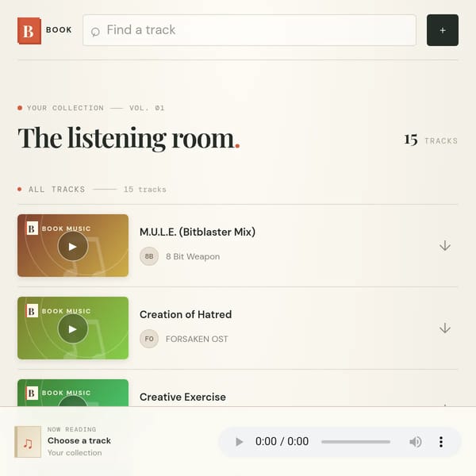Click the 0:00 / 0:00 time display

coord(282,441)
